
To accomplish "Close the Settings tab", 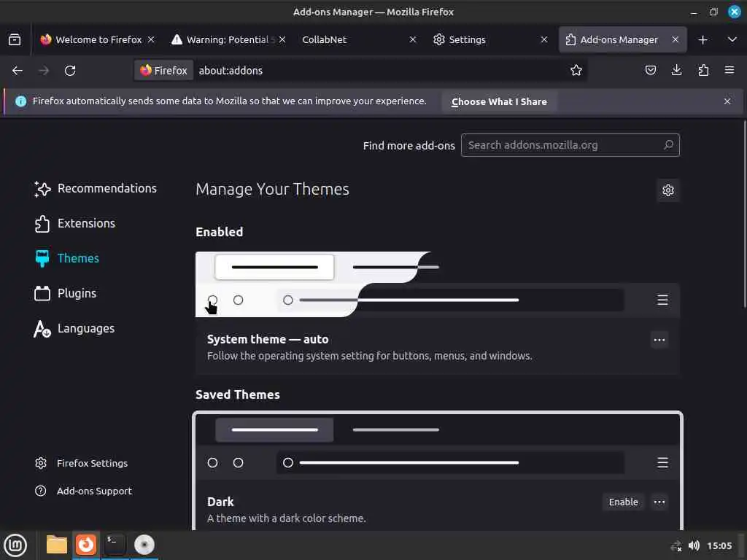I will pos(544,39).
